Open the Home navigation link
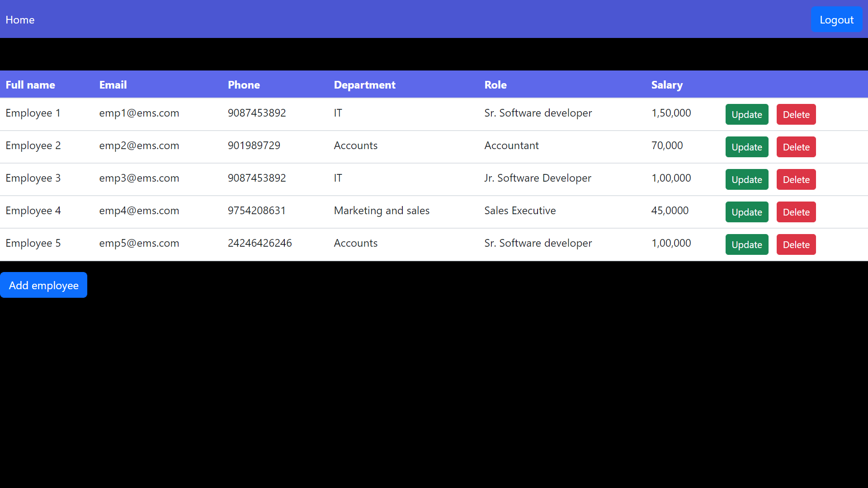This screenshot has height=488, width=868. pos(20,19)
